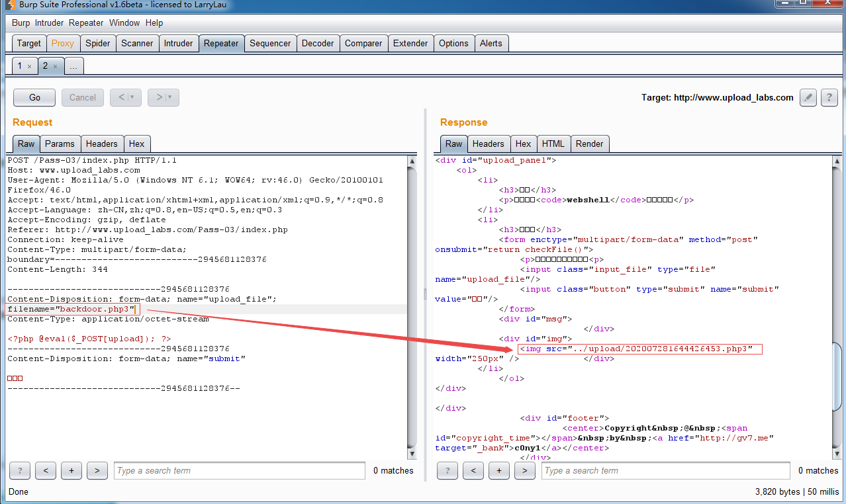Open a new Repeater tab with ellipsis

[73, 65]
